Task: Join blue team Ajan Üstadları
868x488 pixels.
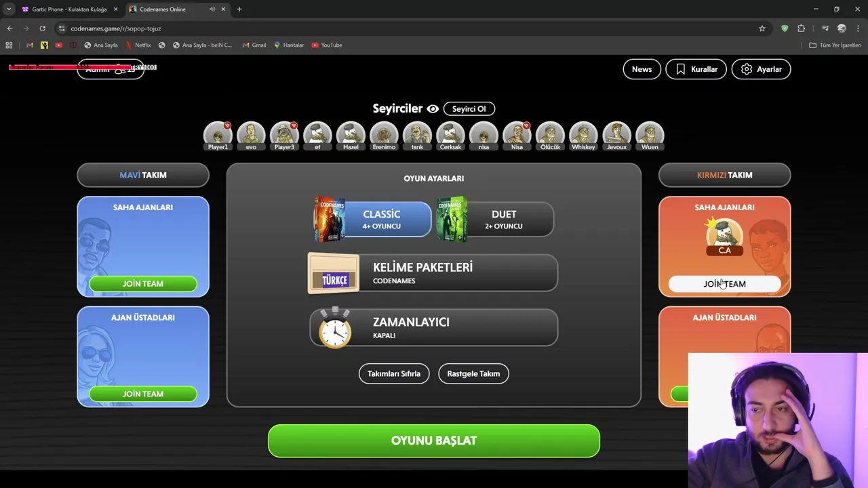Action: pos(143,394)
